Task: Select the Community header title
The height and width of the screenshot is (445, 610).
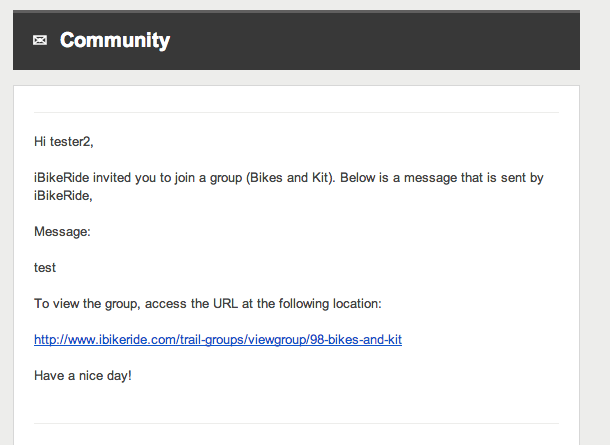Action: (x=115, y=40)
